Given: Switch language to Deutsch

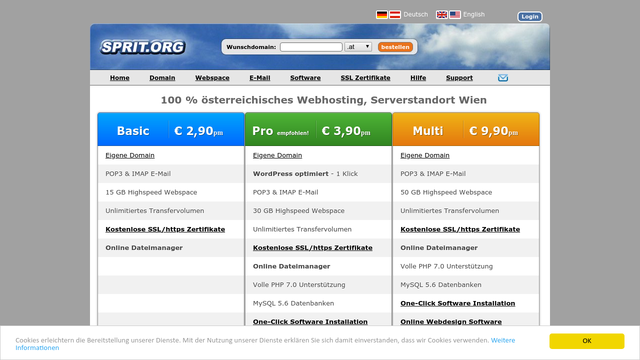Looking at the screenshot, I should tap(416, 15).
